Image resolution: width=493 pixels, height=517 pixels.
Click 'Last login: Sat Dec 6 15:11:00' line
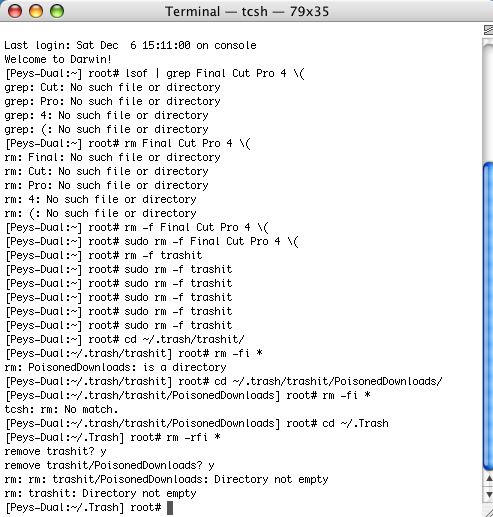130,45
